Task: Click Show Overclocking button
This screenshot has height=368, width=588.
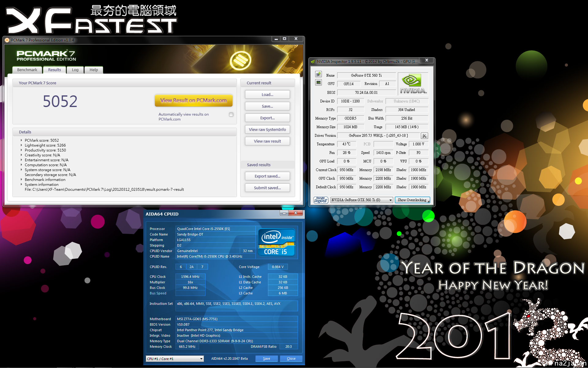Action: pos(412,200)
